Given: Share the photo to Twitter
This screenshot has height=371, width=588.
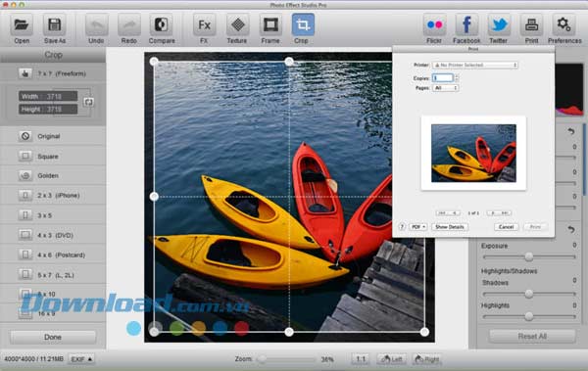Looking at the screenshot, I should pos(499,25).
